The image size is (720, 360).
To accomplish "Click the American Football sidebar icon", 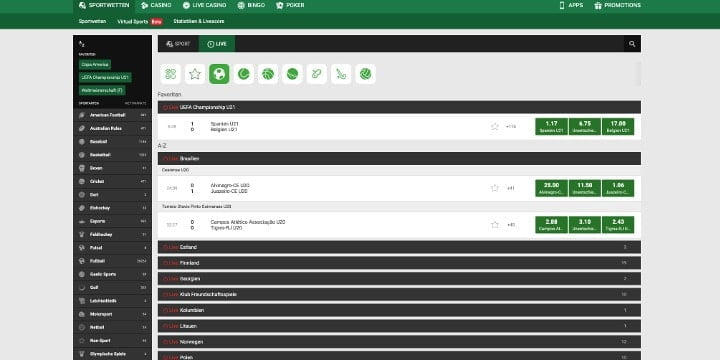I will tap(82, 115).
